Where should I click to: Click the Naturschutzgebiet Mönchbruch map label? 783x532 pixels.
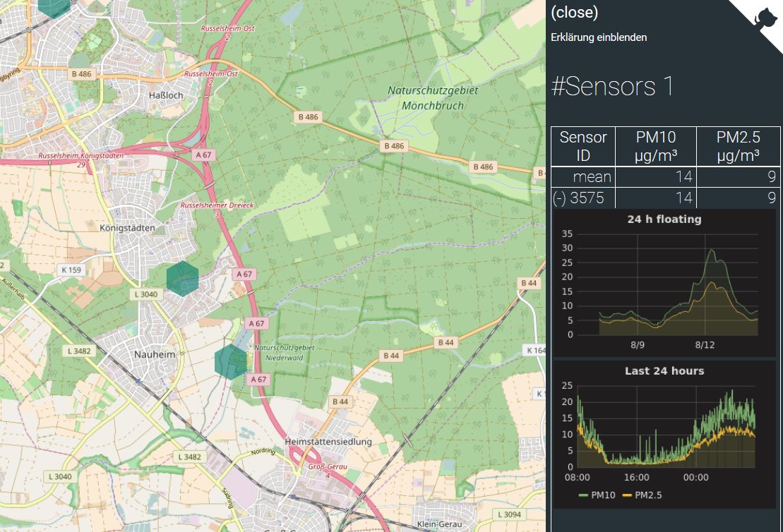point(432,98)
